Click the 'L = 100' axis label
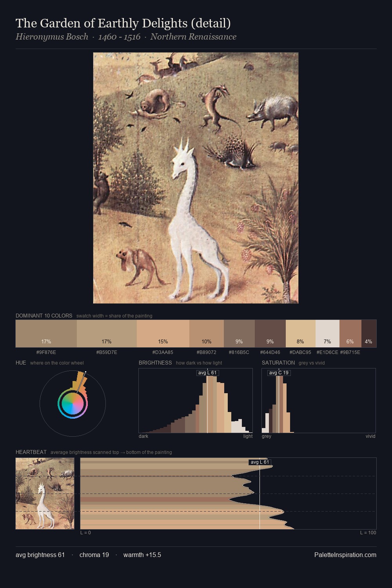The image size is (392, 588). pos(368,533)
